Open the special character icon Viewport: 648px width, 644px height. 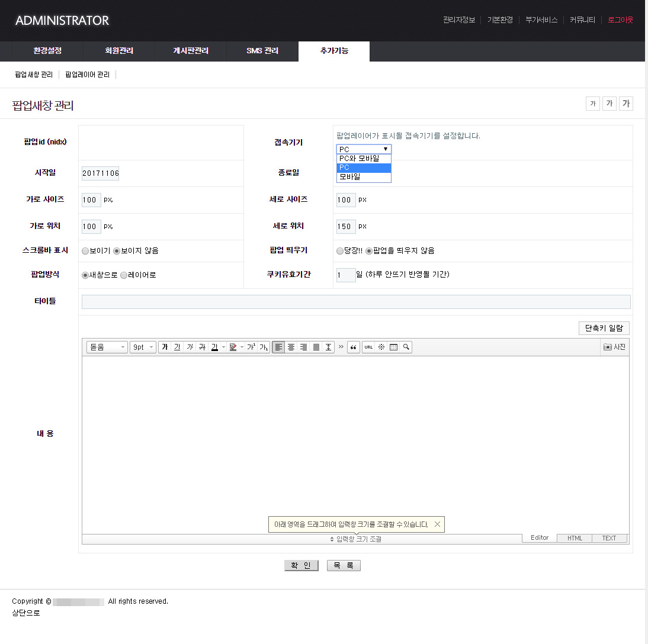pyautogui.click(x=381, y=347)
